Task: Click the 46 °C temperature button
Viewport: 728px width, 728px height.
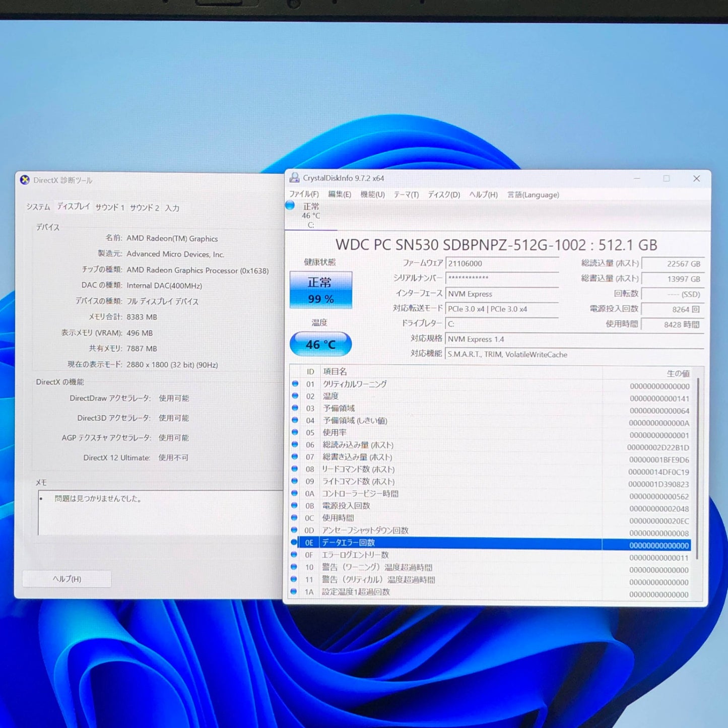Action: tap(321, 345)
